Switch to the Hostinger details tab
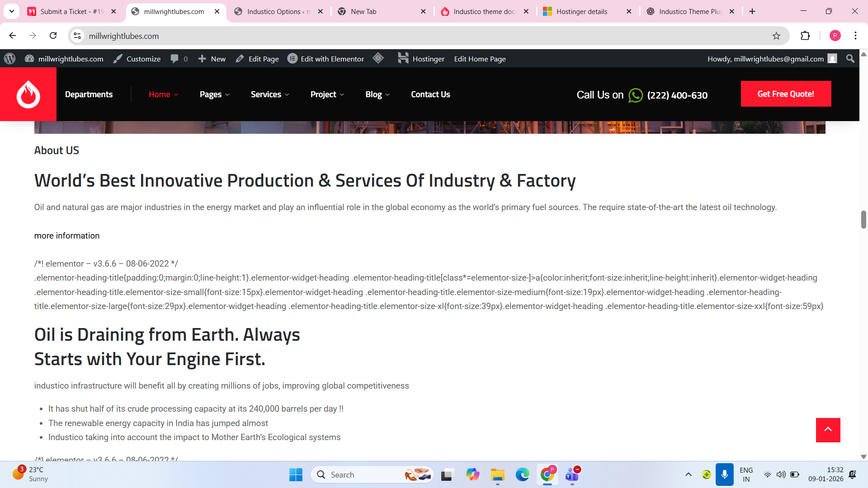The height and width of the screenshot is (488, 868). (x=581, y=11)
